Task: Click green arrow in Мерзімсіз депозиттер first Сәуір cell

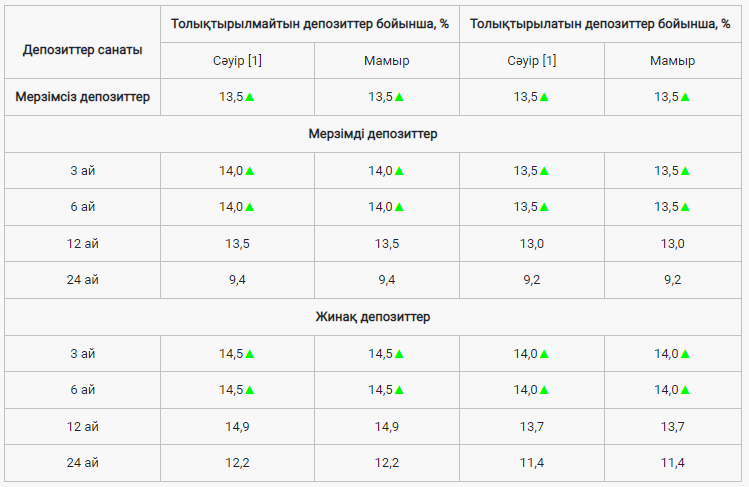Action: [250, 97]
